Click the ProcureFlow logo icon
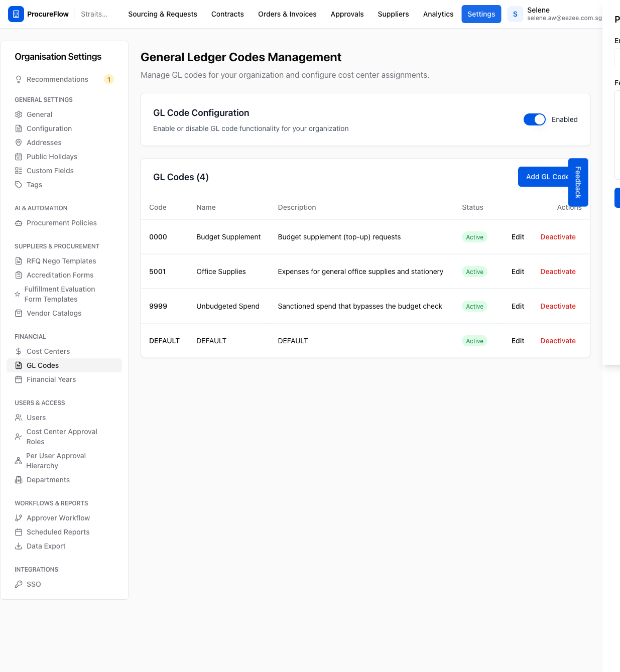The image size is (620, 672). 16,14
